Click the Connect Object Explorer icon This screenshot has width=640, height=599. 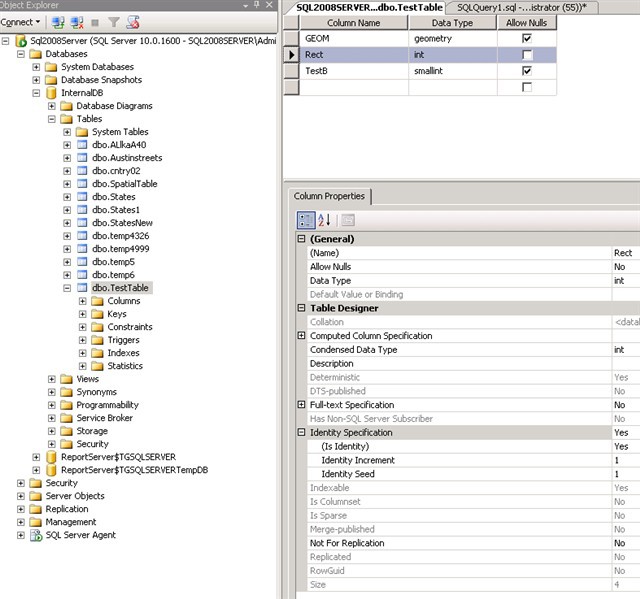tap(58, 21)
